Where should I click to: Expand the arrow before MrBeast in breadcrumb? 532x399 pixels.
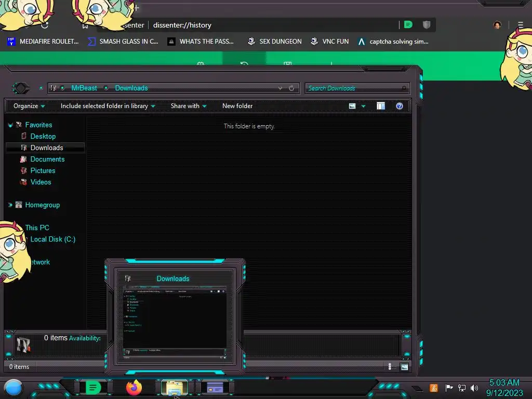(x=62, y=88)
